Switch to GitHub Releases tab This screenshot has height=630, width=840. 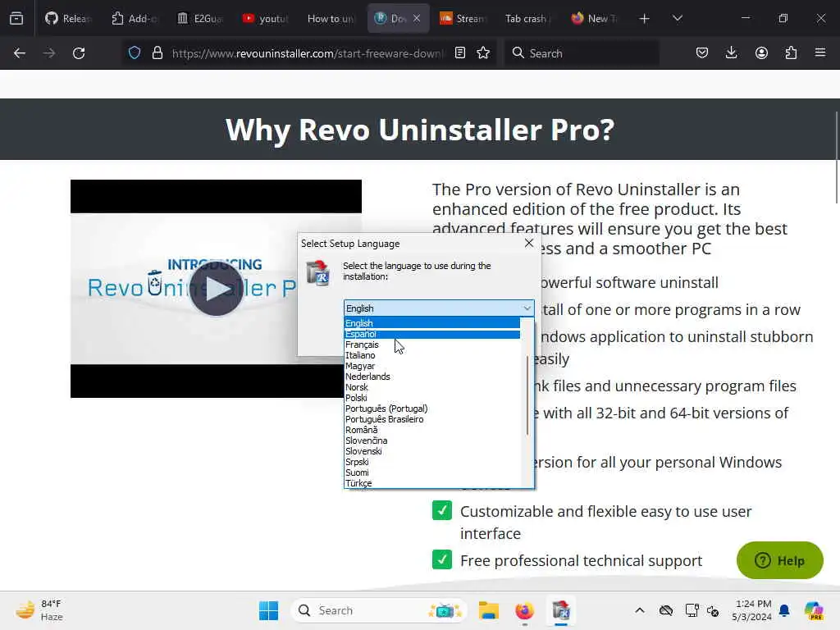click(x=69, y=19)
